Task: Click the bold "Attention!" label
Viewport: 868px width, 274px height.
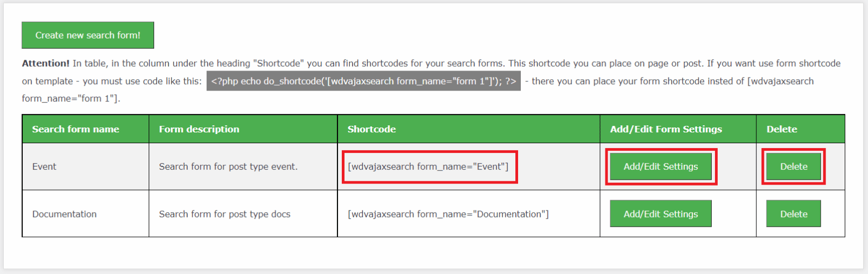Action: (x=46, y=63)
